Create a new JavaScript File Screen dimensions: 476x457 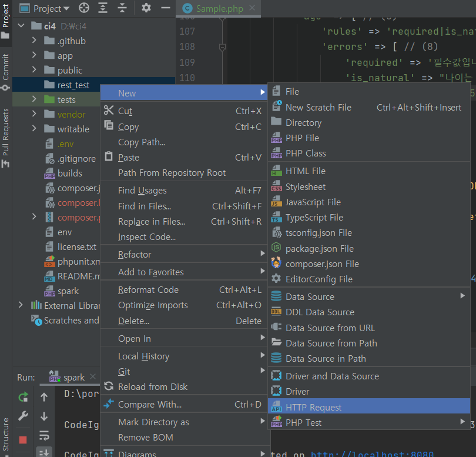[369, 202]
